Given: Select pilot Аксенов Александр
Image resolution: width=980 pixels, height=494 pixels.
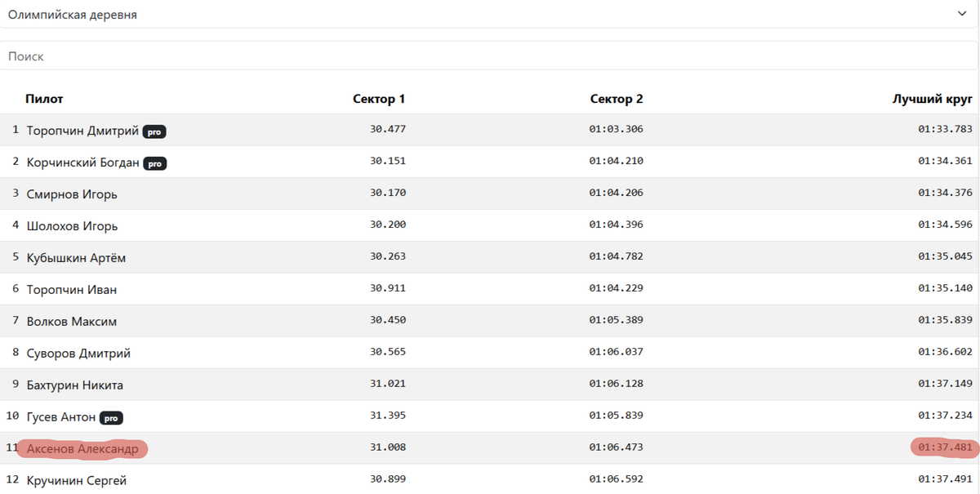Looking at the screenshot, I should [82, 449].
